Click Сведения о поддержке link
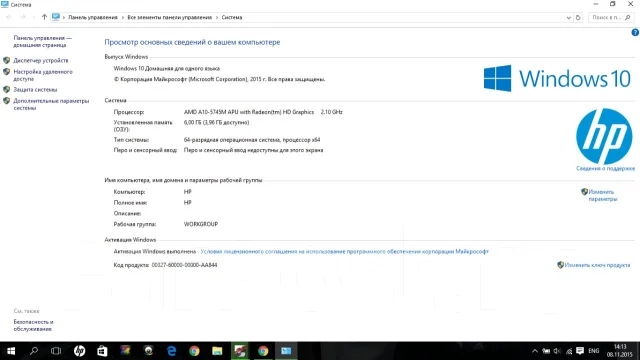Screen dimensions: 640x360 tap(605, 168)
